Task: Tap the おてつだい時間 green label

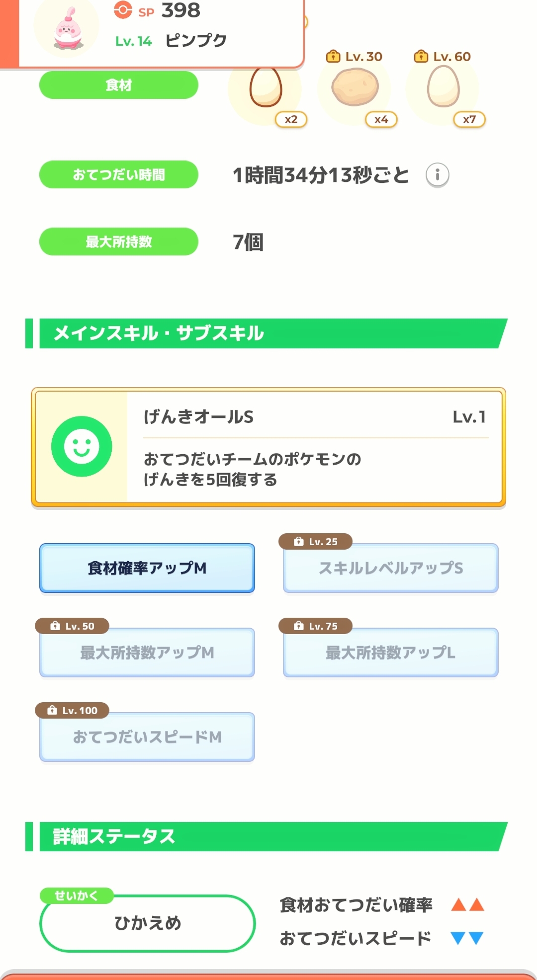Action: 119,174
